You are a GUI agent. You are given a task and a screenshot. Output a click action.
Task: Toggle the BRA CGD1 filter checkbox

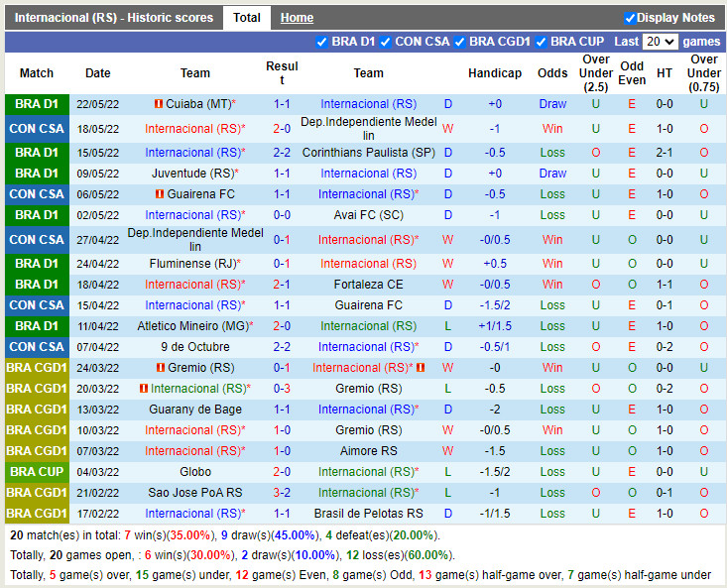[x=459, y=42]
